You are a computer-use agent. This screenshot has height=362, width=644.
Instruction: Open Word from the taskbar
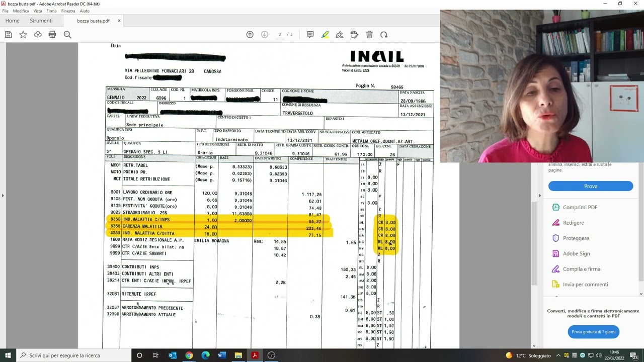click(x=222, y=355)
